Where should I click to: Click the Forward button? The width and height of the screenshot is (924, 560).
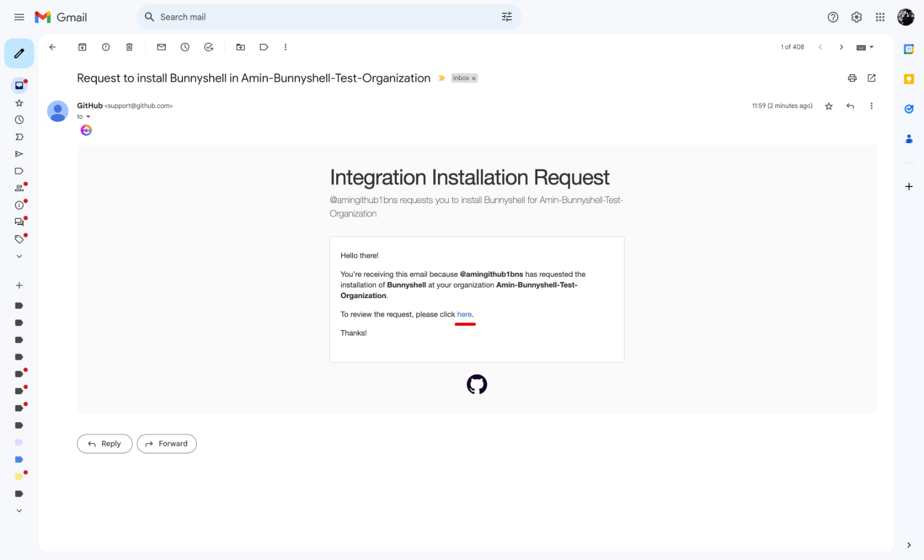point(166,444)
